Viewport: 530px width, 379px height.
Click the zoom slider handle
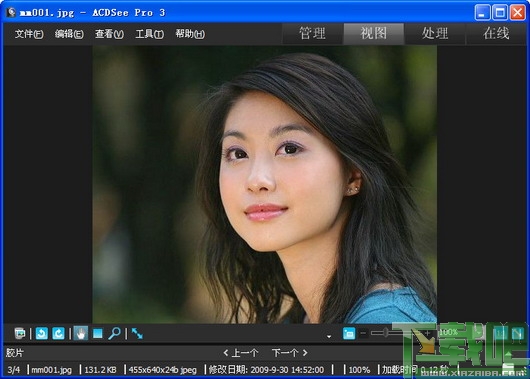point(386,333)
